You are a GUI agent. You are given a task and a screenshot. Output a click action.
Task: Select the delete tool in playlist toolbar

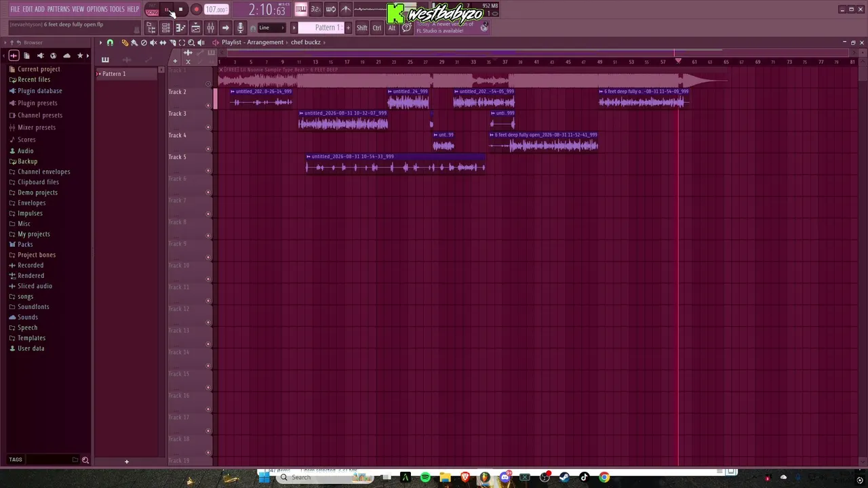pyautogui.click(x=144, y=43)
